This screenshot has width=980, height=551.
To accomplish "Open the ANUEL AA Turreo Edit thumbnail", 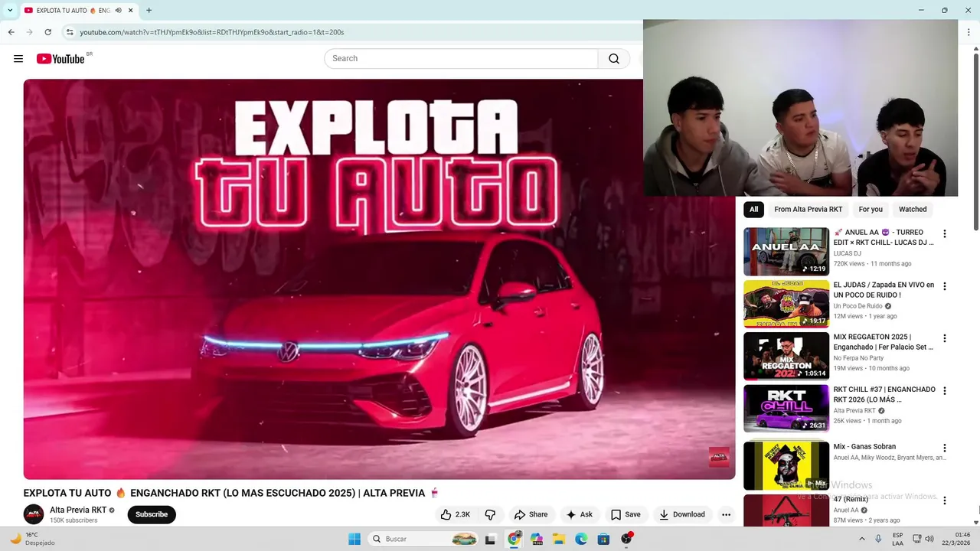I will (786, 252).
